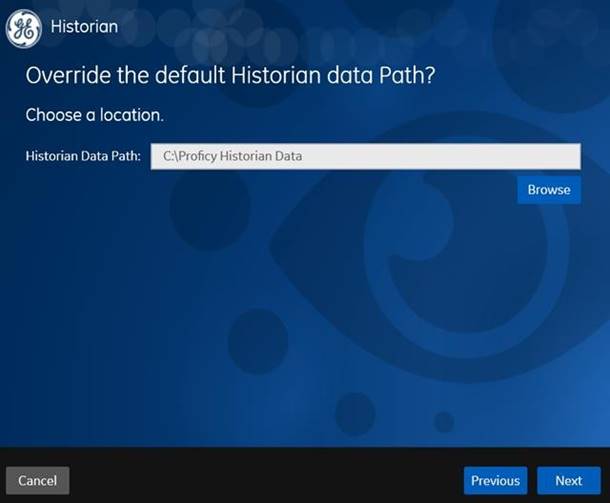Viewport: 610px width, 503px height.
Task: Click the 'Historian Data Path:' label
Action: (83, 156)
